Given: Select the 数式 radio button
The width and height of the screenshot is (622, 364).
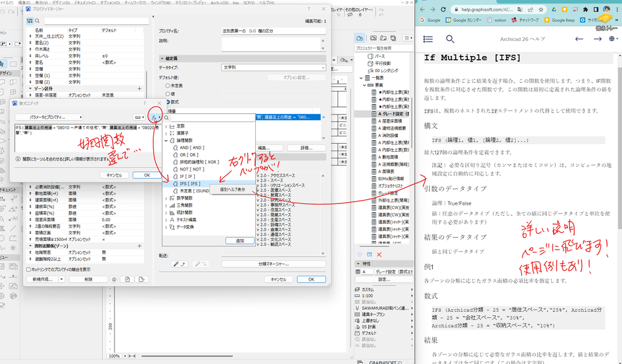Looking at the screenshot, I should pyautogui.click(x=168, y=102).
